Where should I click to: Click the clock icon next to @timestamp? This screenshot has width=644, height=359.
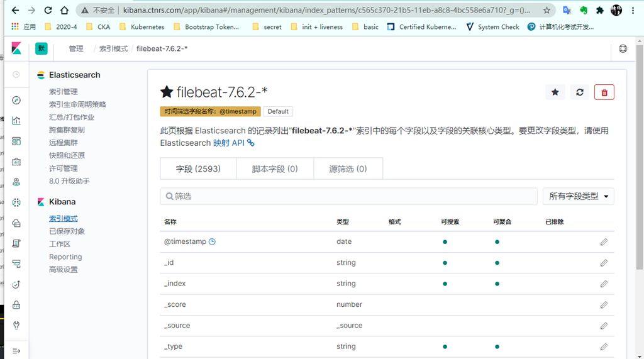(212, 241)
